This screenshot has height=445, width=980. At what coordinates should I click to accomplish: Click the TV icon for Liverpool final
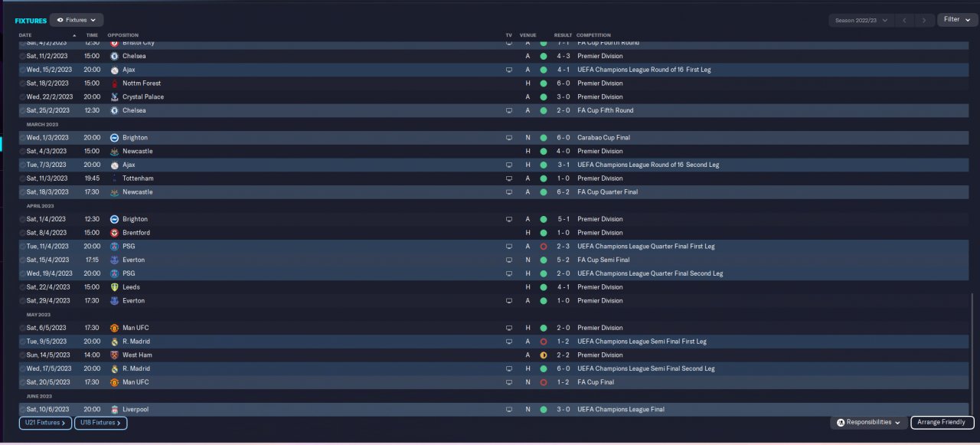(509, 410)
